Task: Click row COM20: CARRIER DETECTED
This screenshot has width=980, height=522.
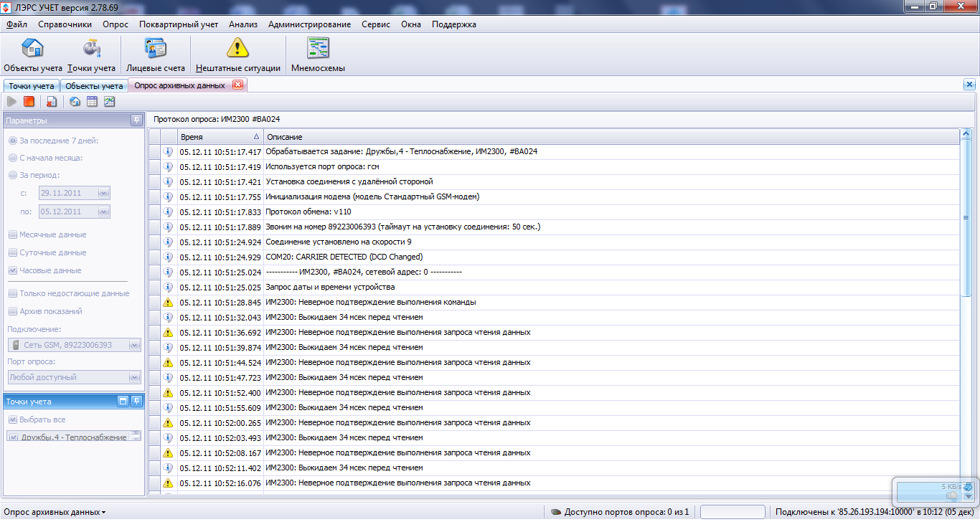Action: tap(554, 257)
